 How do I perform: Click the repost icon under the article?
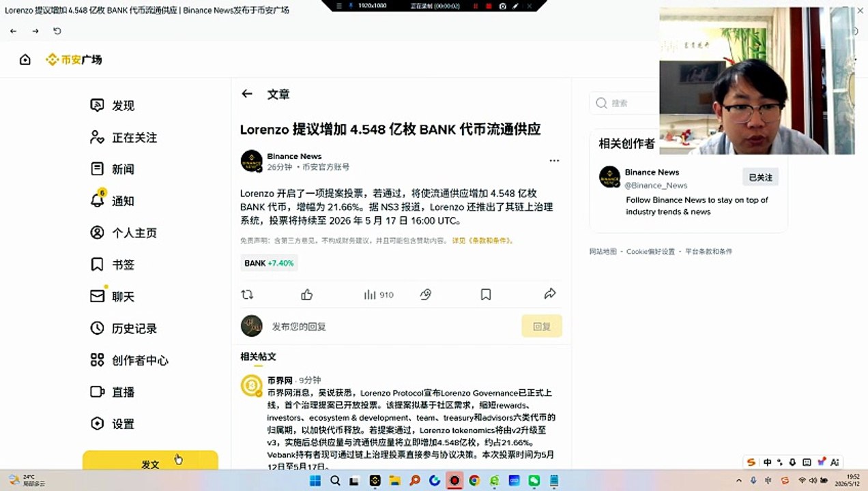pyautogui.click(x=247, y=295)
